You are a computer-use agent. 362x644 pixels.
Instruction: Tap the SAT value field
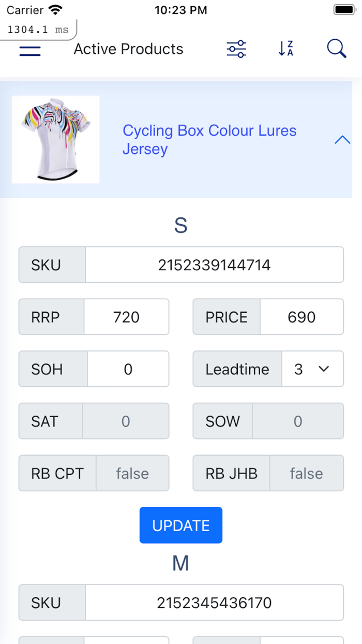pos(126,421)
